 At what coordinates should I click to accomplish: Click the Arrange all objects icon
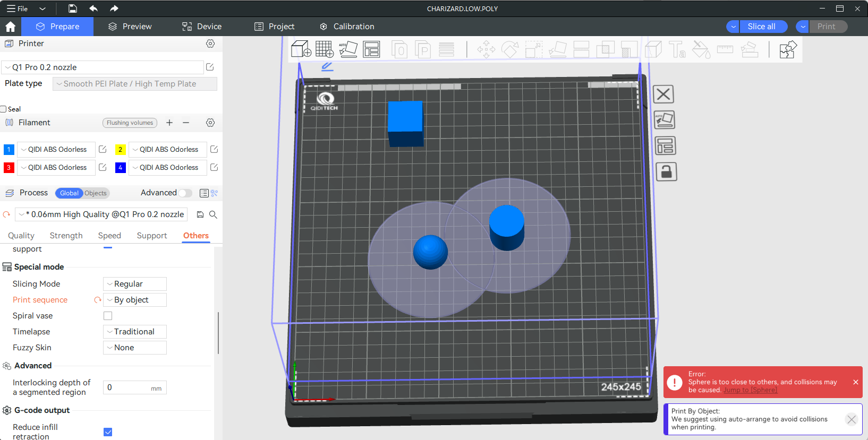point(371,49)
